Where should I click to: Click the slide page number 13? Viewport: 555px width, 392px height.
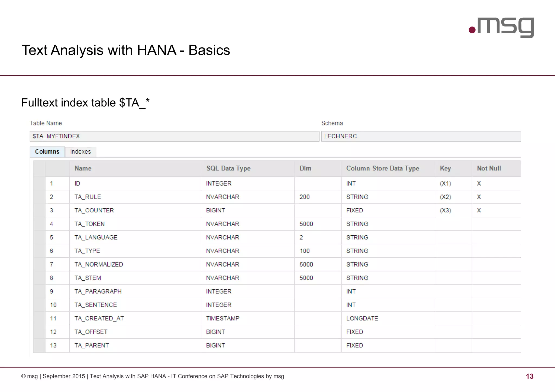point(530,376)
